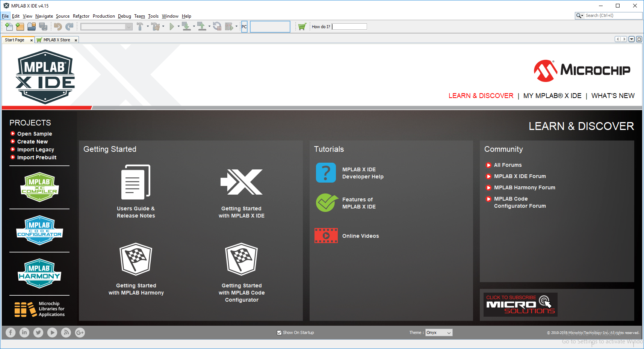The image size is (644, 349).
Task: Open the Developer Help question mark icon
Action: [326, 173]
